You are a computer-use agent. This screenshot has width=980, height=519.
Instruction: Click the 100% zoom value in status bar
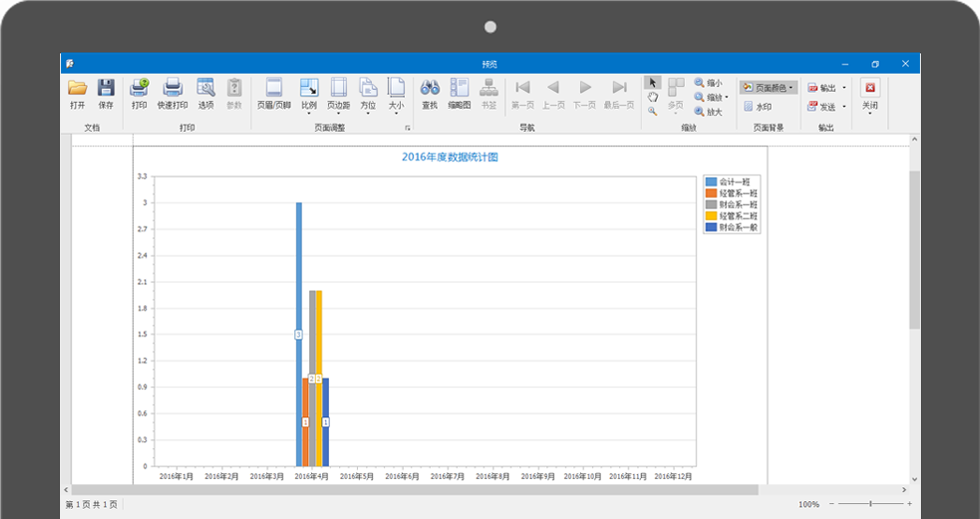click(x=809, y=504)
